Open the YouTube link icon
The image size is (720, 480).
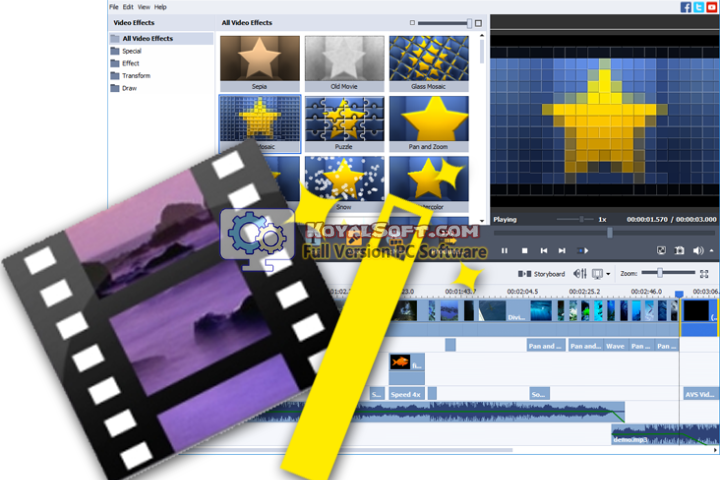click(x=712, y=7)
